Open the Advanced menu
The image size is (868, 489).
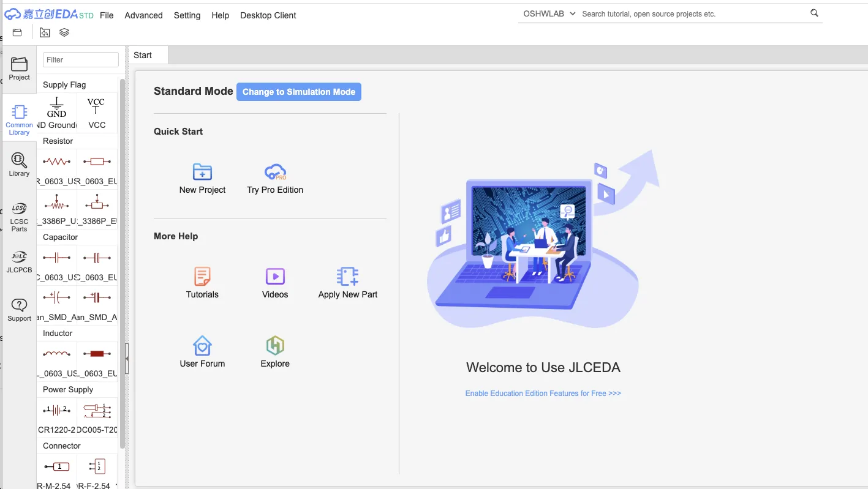(143, 15)
